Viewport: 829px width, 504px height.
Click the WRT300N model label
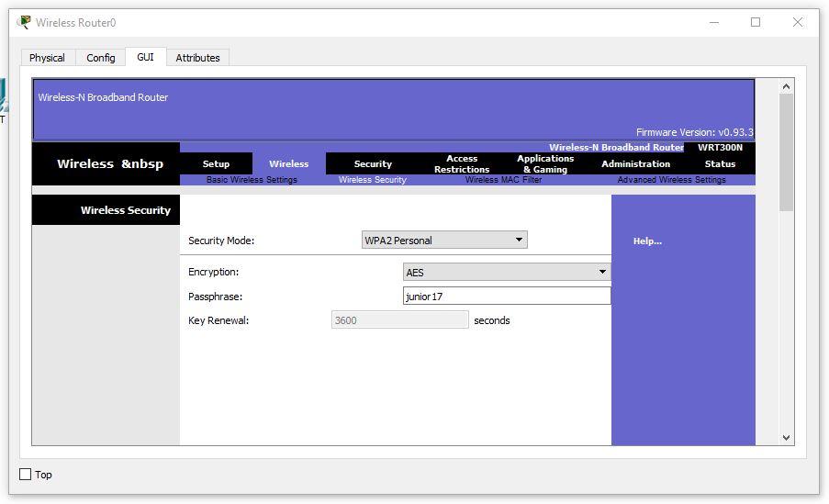coord(720,148)
